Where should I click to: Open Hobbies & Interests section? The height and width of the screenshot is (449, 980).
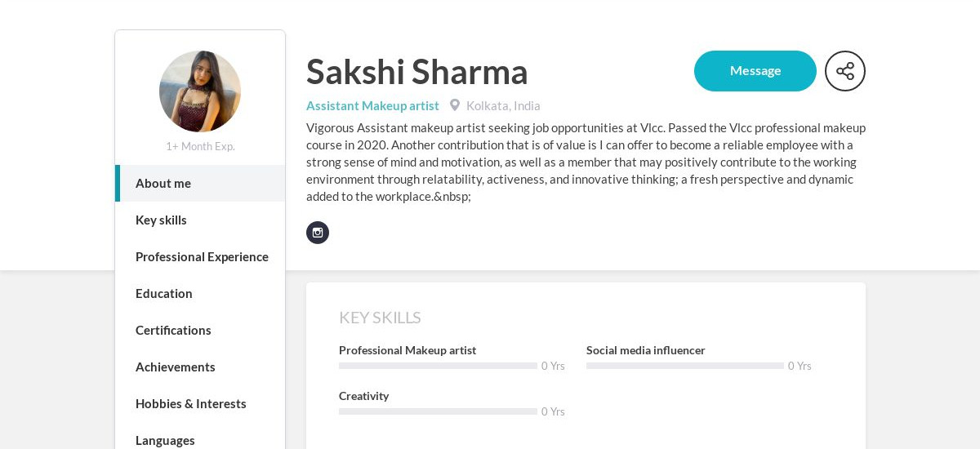[200, 403]
